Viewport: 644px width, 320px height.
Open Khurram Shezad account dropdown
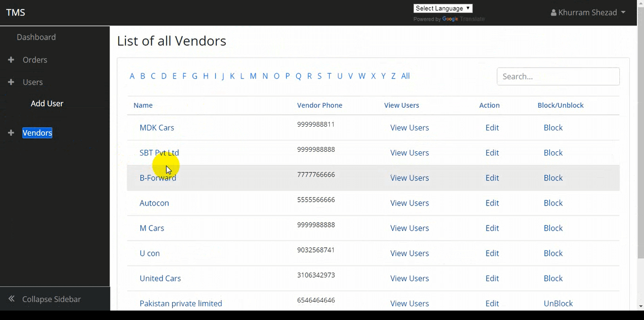(x=588, y=12)
